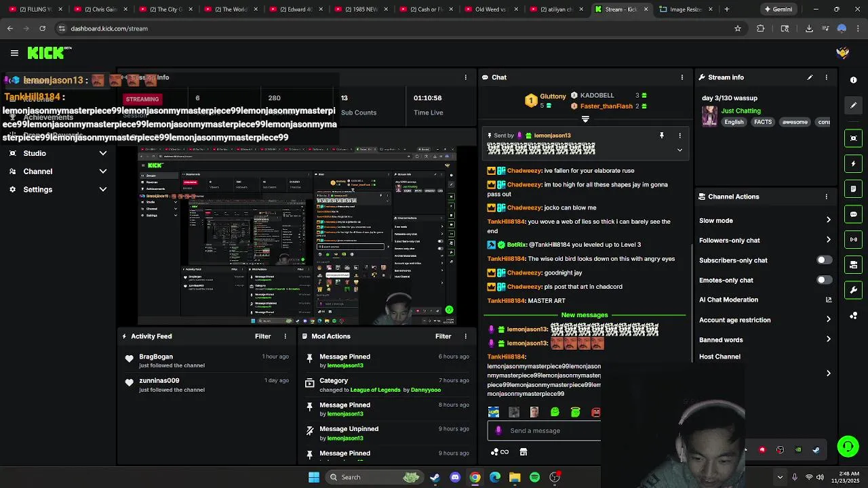
Task: Switch to the Cash or Fl browser tab
Action: [427, 9]
